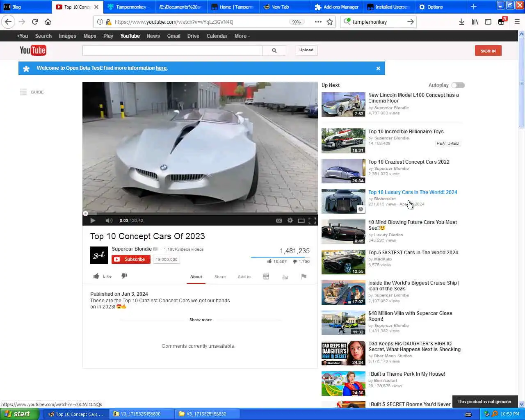The image size is (525, 420).
Task: Open the first V3_1715325456830 taskbar window
Action: coord(141,414)
